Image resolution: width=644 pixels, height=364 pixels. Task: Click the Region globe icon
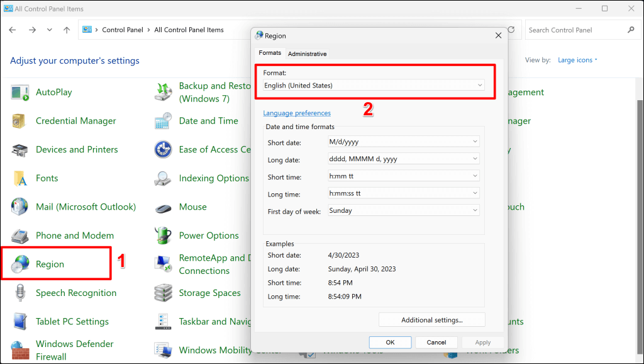pos(19,264)
